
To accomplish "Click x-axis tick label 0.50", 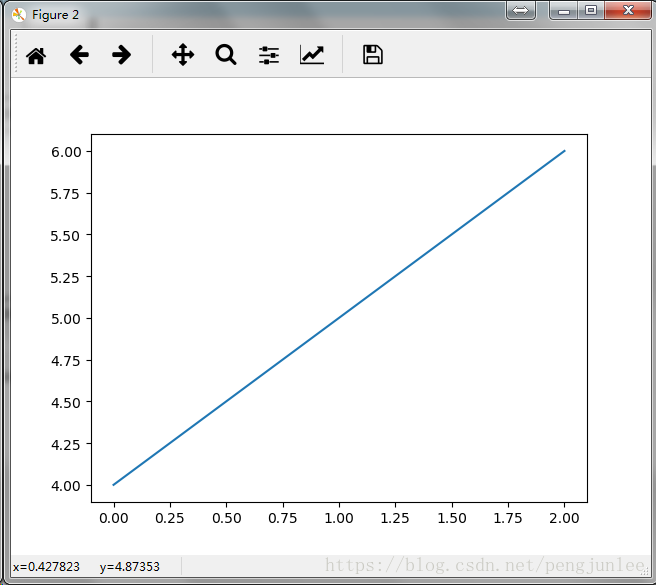I will tap(226, 518).
